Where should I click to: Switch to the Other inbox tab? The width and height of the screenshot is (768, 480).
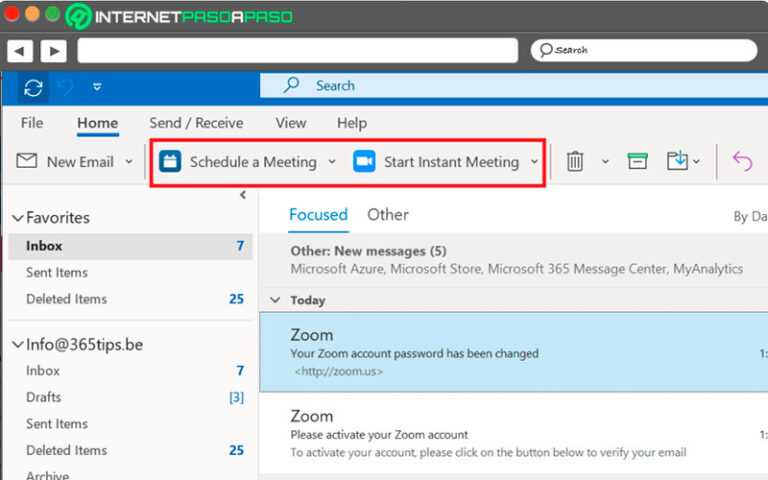(388, 215)
